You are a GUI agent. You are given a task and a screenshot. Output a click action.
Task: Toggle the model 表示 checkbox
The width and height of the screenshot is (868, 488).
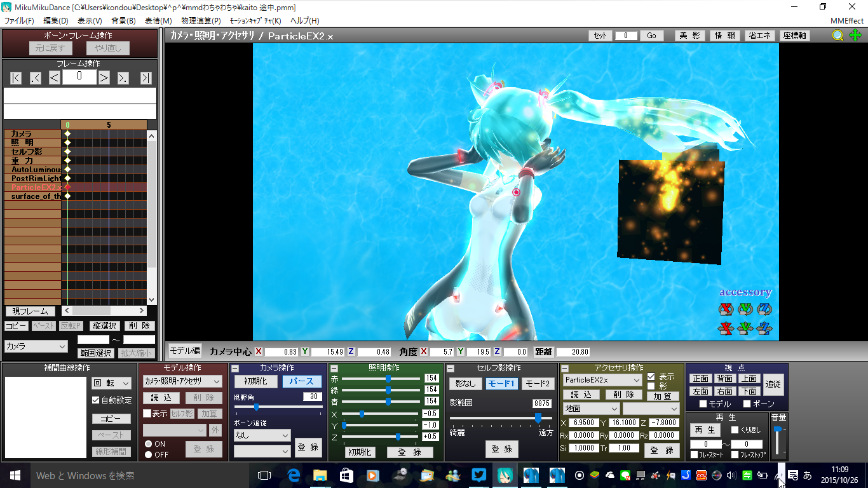pyautogui.click(x=147, y=413)
